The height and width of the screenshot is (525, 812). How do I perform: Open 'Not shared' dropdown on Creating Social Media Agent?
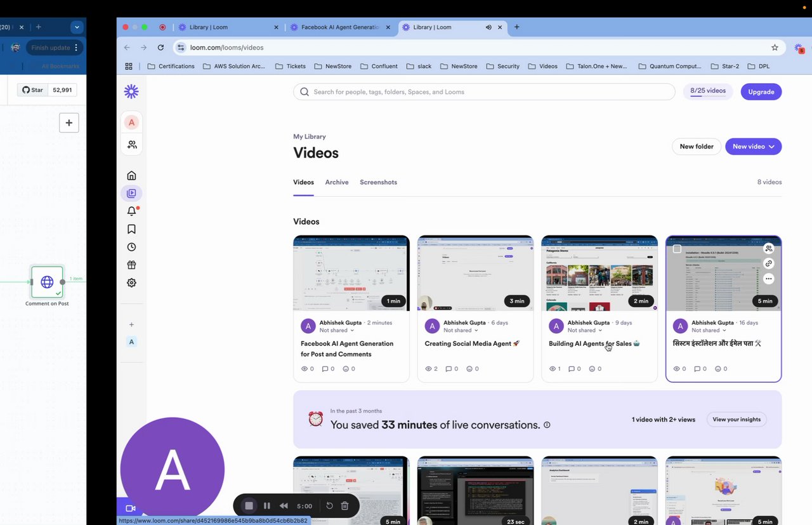pyautogui.click(x=461, y=331)
